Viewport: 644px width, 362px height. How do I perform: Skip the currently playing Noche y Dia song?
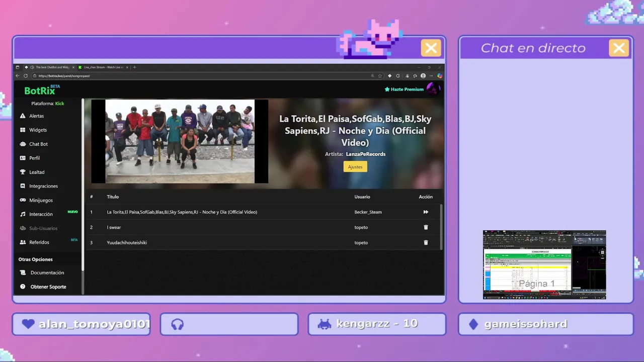tap(426, 212)
